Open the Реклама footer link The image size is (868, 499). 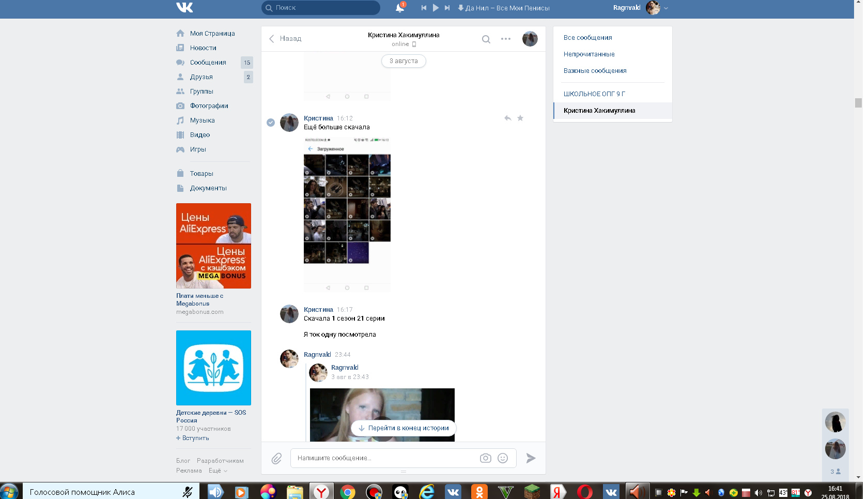pyautogui.click(x=189, y=471)
